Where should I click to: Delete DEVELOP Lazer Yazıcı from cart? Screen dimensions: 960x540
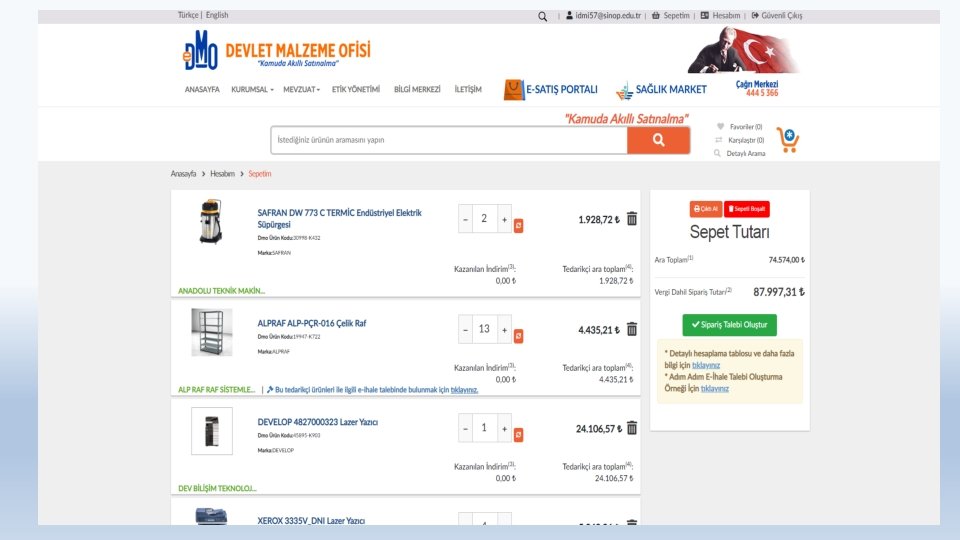(x=632, y=428)
